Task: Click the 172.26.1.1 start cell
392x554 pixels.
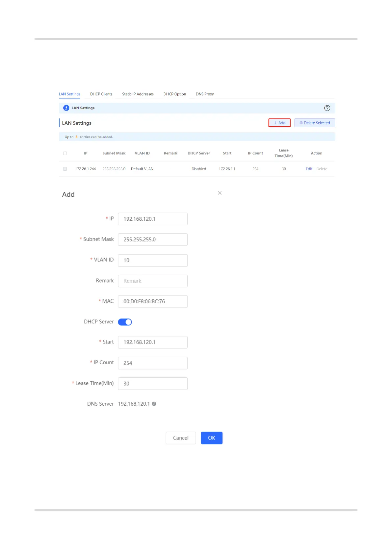Action: tap(227, 169)
